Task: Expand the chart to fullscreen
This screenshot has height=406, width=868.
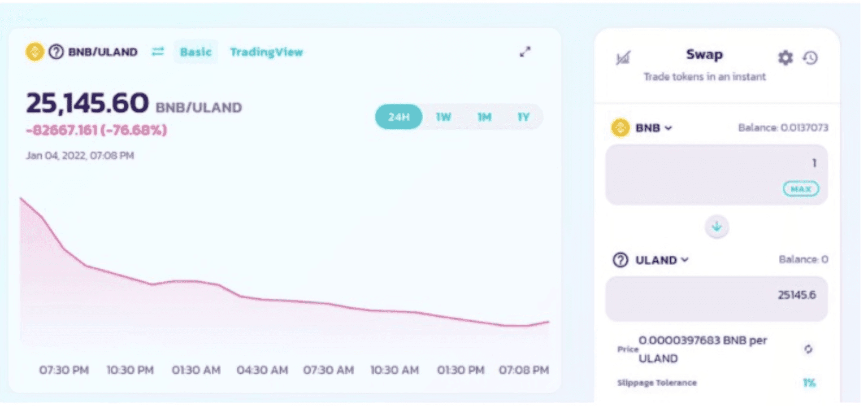Action: [x=525, y=52]
